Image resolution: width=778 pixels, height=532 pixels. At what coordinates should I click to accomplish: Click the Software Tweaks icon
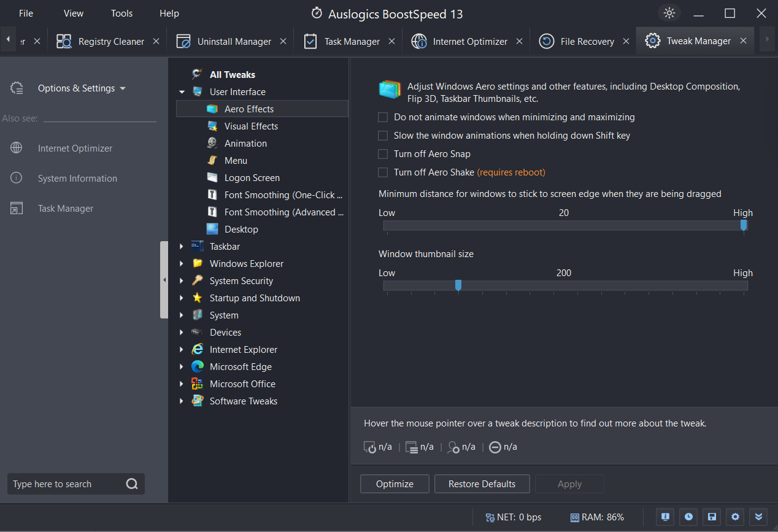pos(197,401)
